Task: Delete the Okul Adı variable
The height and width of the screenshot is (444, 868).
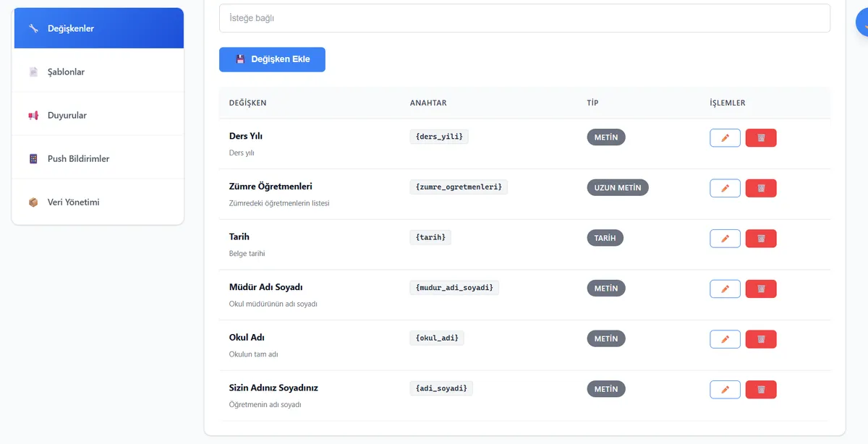Action: 760,339
